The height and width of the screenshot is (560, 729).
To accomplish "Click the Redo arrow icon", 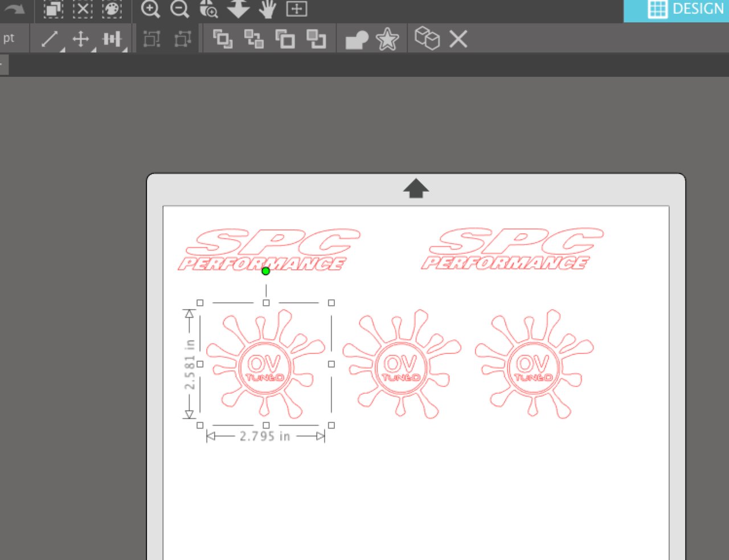I will tap(15, 9).
